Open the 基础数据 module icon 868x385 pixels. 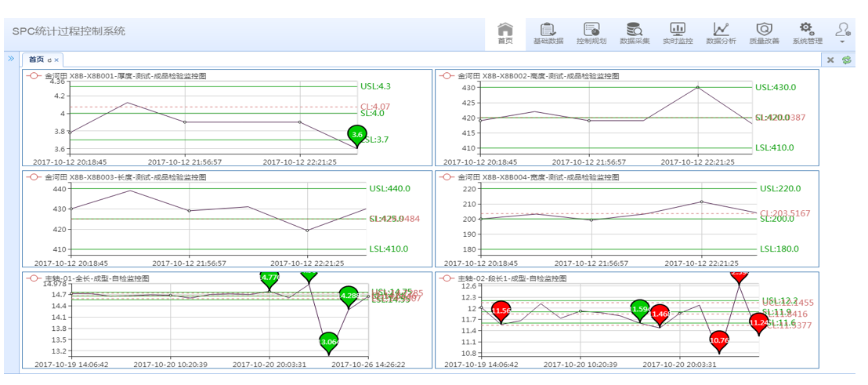coord(548,33)
